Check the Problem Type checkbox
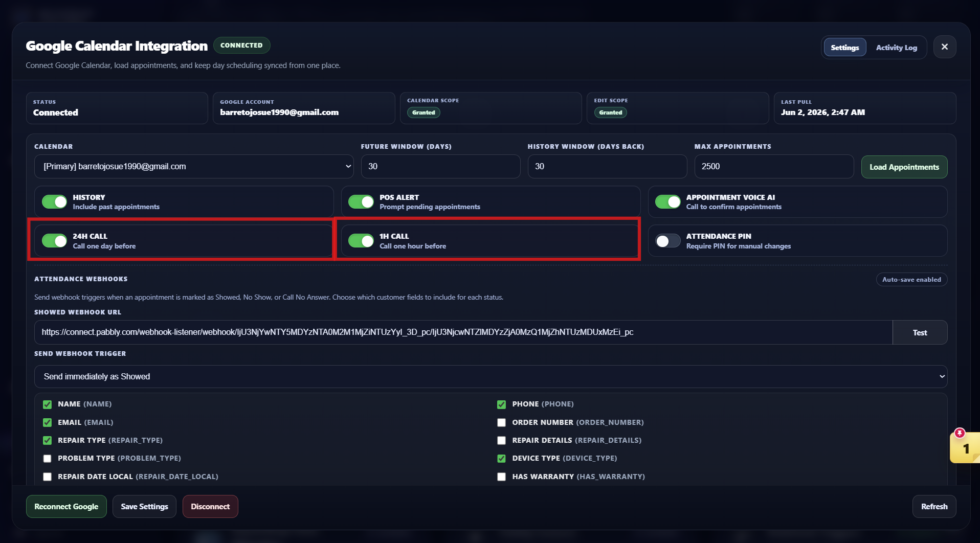980x543 pixels. coord(47,459)
